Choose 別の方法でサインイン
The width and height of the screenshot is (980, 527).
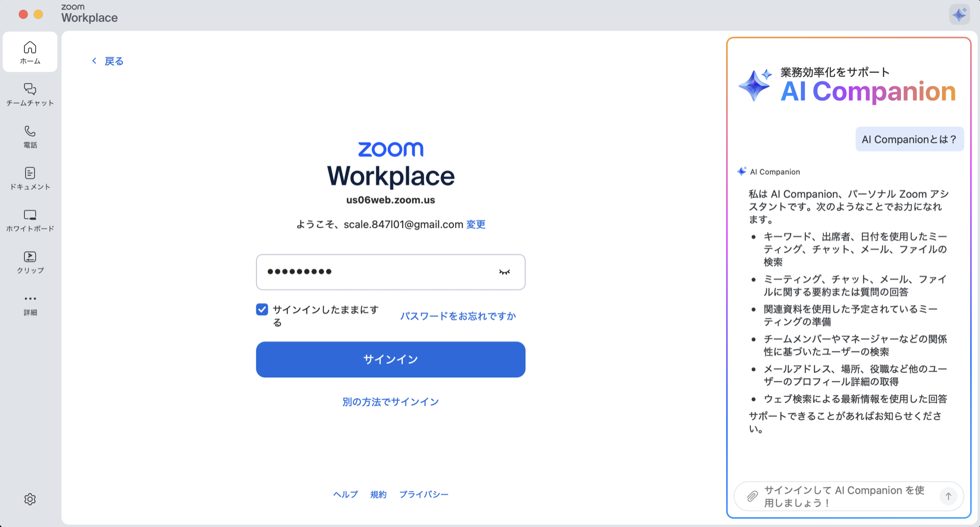coord(390,402)
